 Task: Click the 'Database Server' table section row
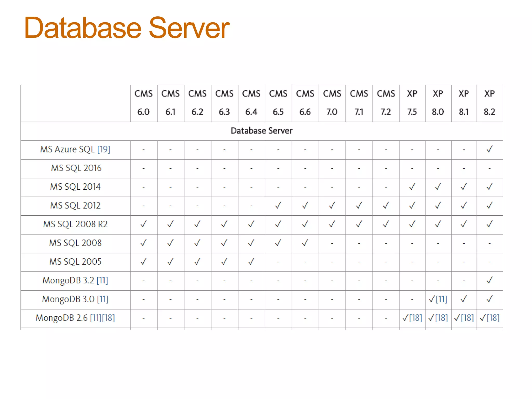(262, 131)
